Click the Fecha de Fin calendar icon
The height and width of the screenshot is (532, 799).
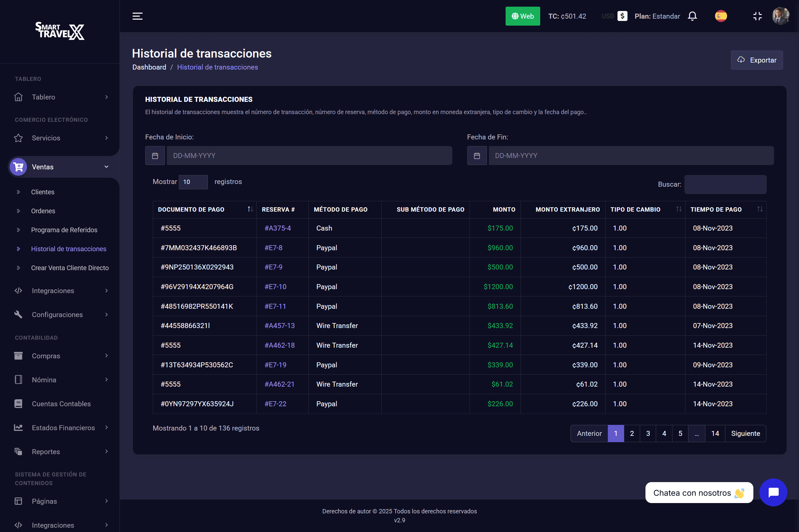[477, 156]
